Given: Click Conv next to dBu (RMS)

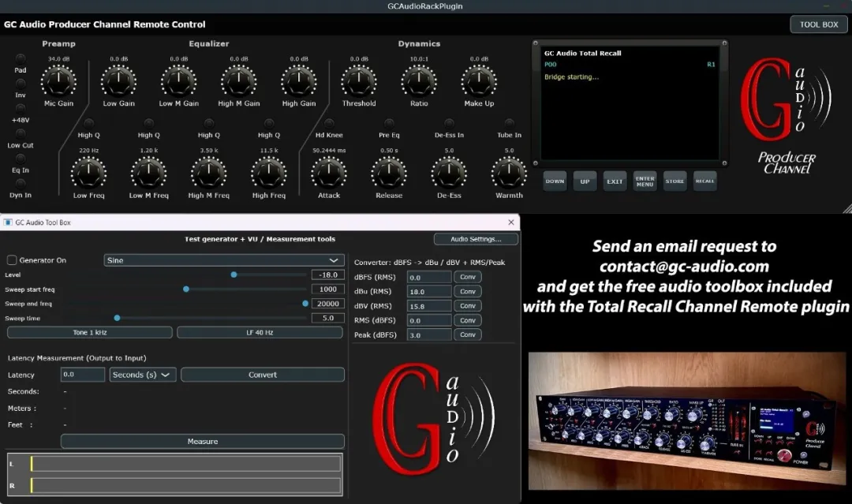Looking at the screenshot, I should (x=468, y=292).
